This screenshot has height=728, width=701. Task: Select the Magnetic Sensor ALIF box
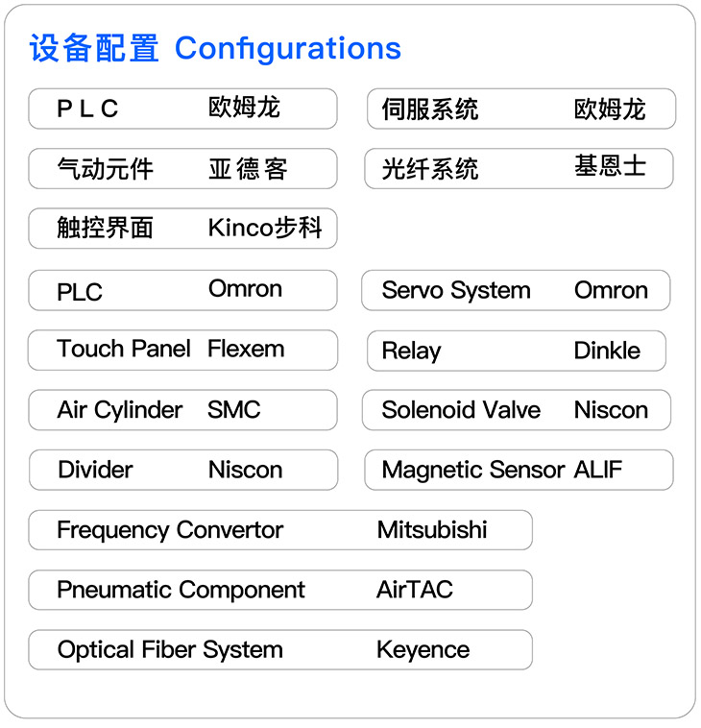coord(519,470)
